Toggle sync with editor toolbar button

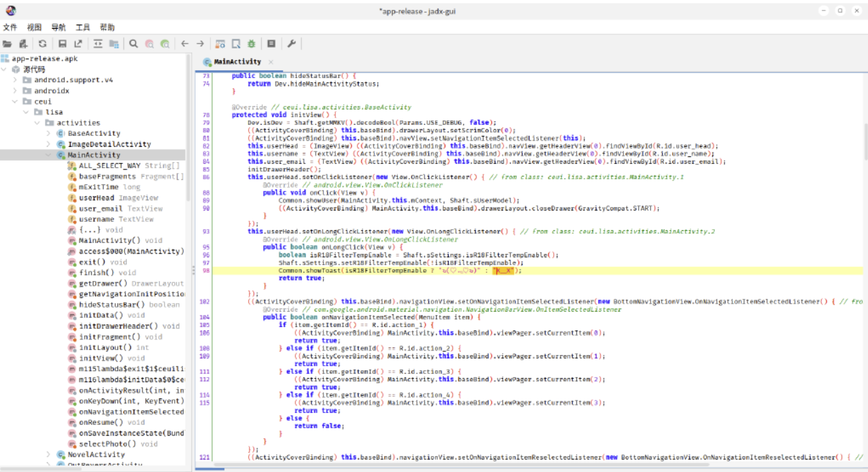pos(98,44)
